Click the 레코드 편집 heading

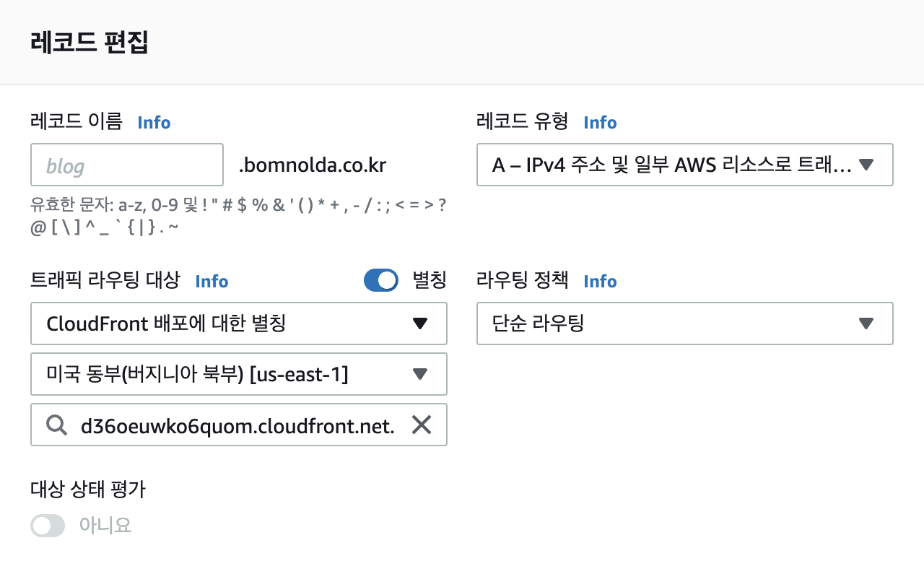click(90, 43)
